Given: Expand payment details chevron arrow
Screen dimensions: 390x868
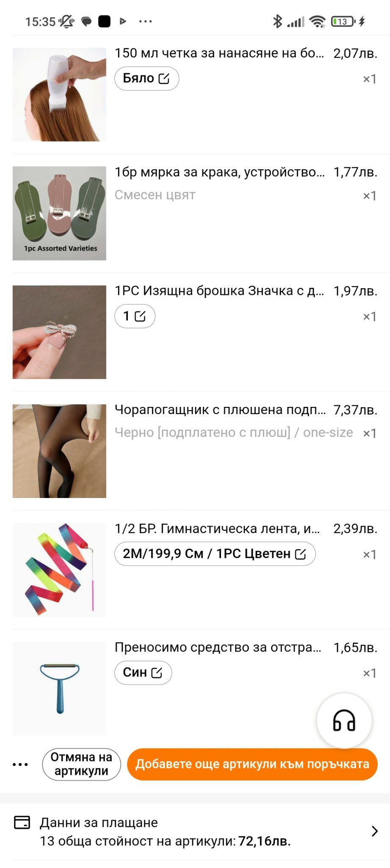Looking at the screenshot, I should coord(374,831).
